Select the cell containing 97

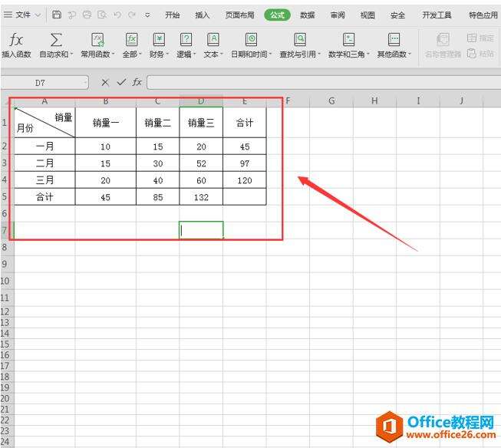[245, 163]
